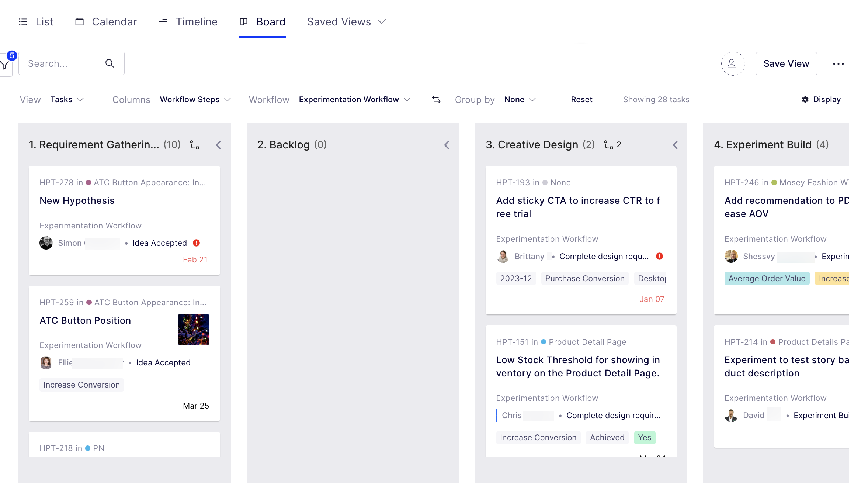Click the Reset button
Viewport: 868px width, 499px height.
(581, 100)
